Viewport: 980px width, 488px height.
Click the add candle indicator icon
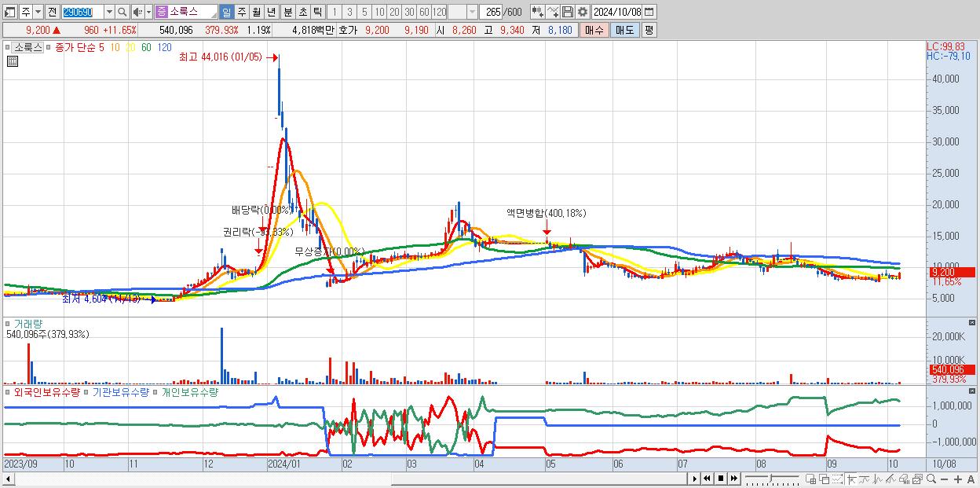pos(537,12)
